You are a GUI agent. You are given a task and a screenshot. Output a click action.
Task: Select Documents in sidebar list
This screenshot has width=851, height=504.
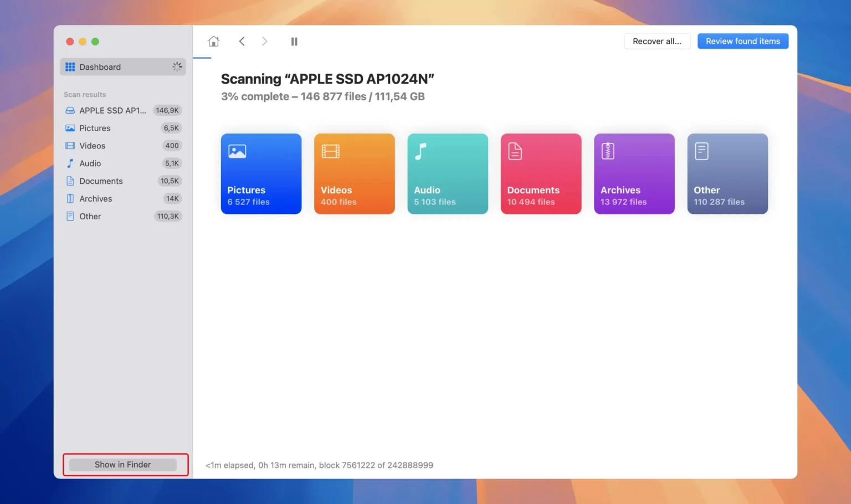tap(101, 181)
